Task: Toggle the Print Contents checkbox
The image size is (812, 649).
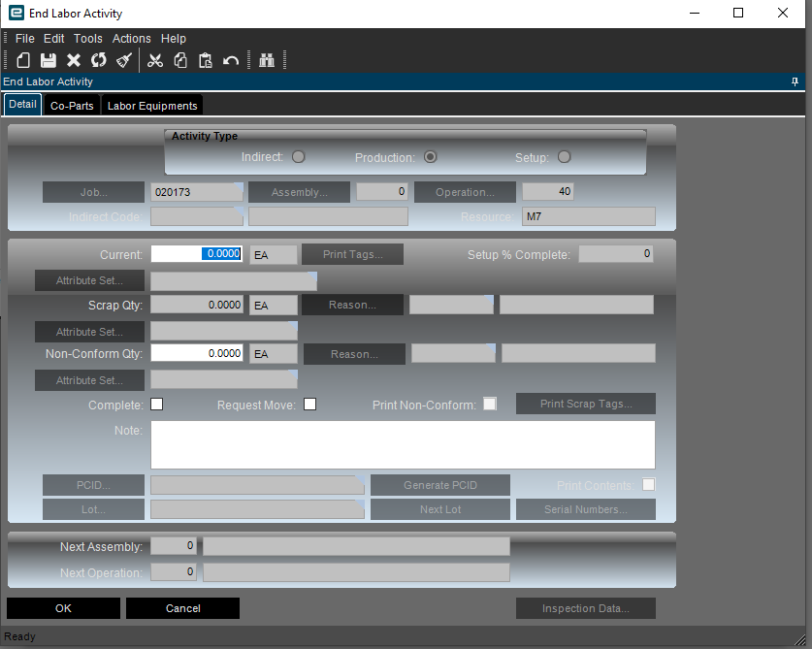Action: [x=648, y=484]
